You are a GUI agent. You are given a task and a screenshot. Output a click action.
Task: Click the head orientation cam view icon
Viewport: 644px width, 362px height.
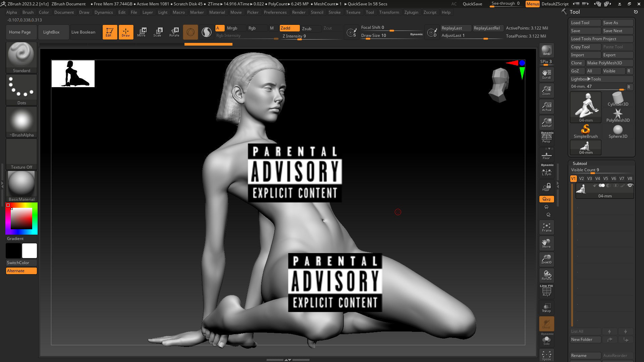tap(499, 85)
